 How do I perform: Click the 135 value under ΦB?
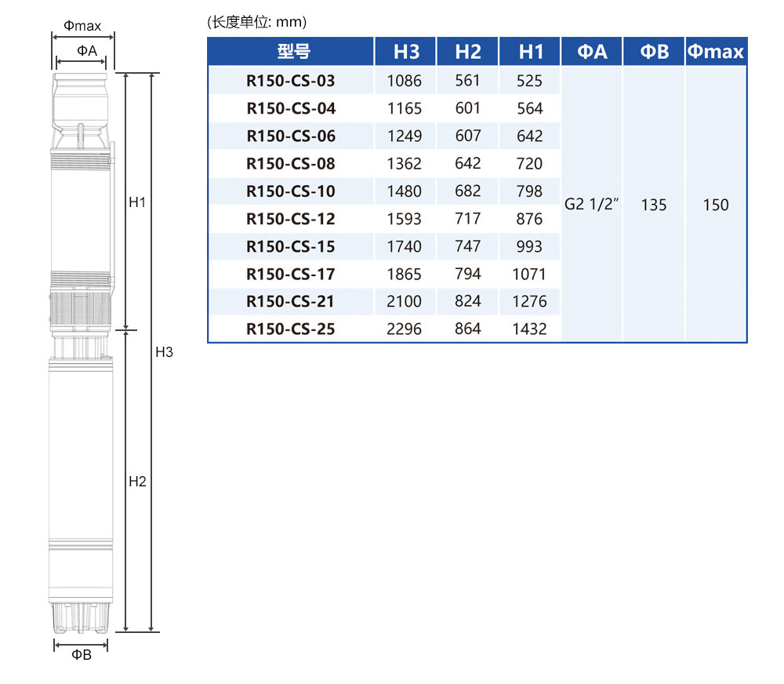pos(654,206)
